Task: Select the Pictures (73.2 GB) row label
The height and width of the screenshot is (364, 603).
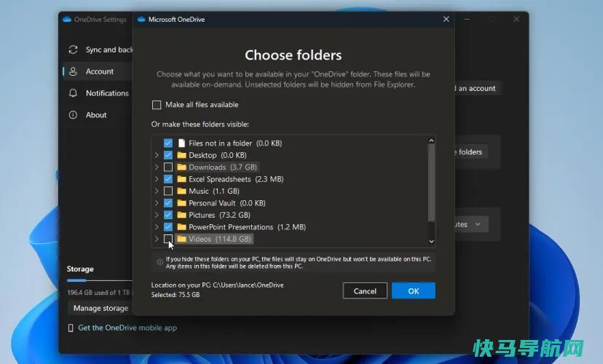Action: pos(219,215)
